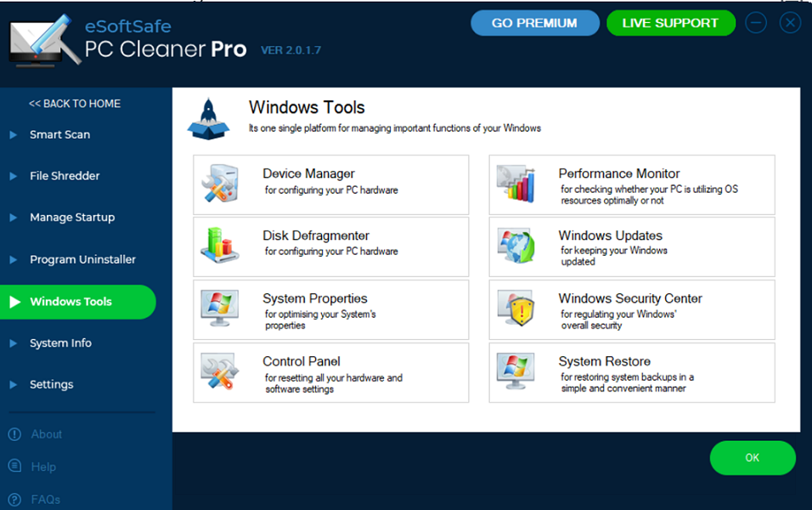The height and width of the screenshot is (510, 812).
Task: Click the 'Its one single platform' subtitle
Action: [395, 128]
